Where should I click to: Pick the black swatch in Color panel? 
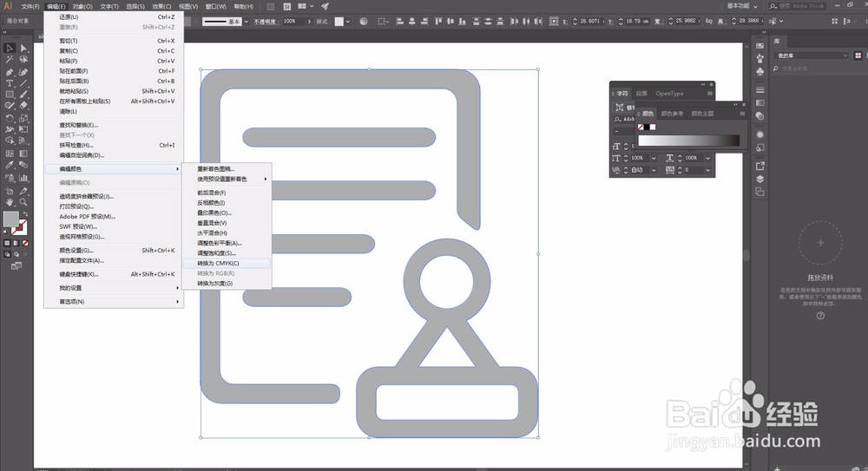click(x=647, y=128)
